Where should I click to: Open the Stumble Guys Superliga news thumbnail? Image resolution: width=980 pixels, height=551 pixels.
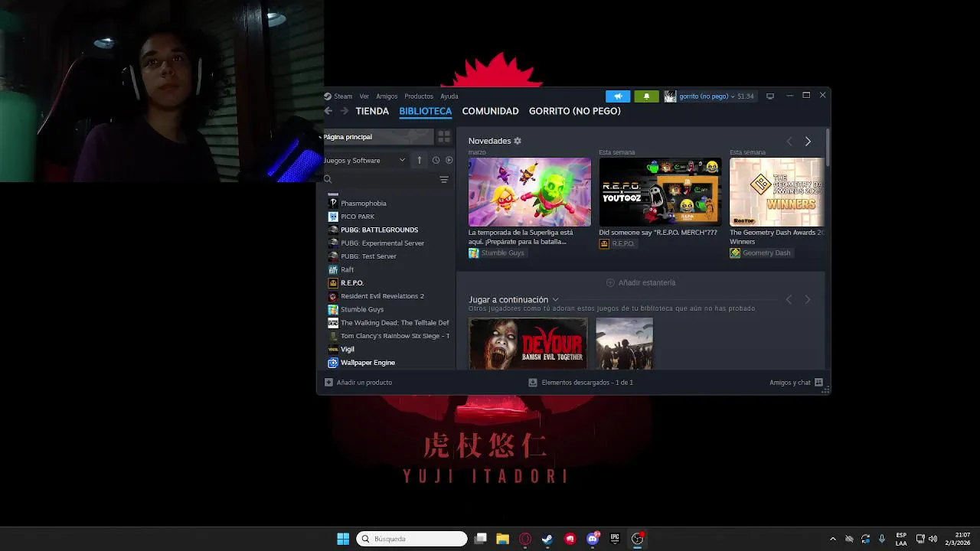(x=530, y=192)
